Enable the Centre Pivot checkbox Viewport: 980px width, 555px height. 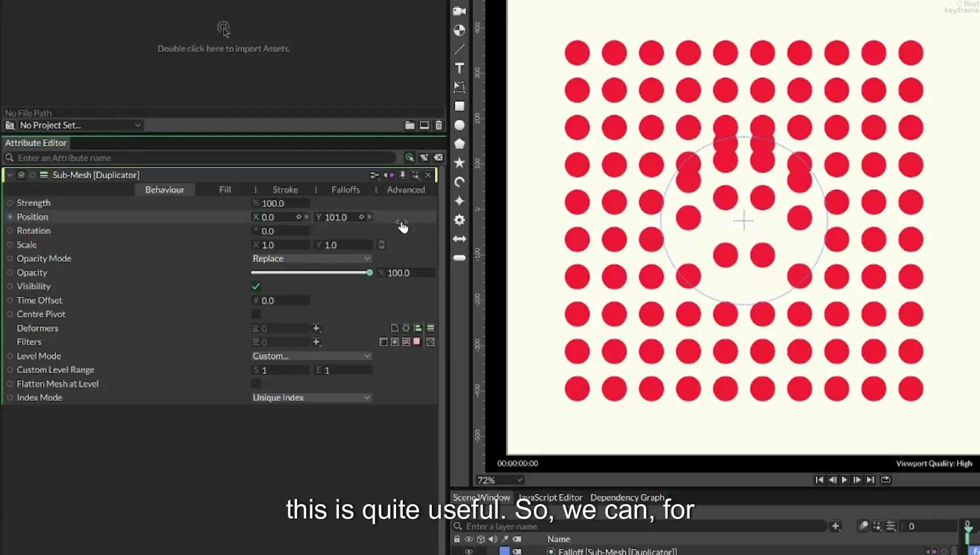pos(256,314)
